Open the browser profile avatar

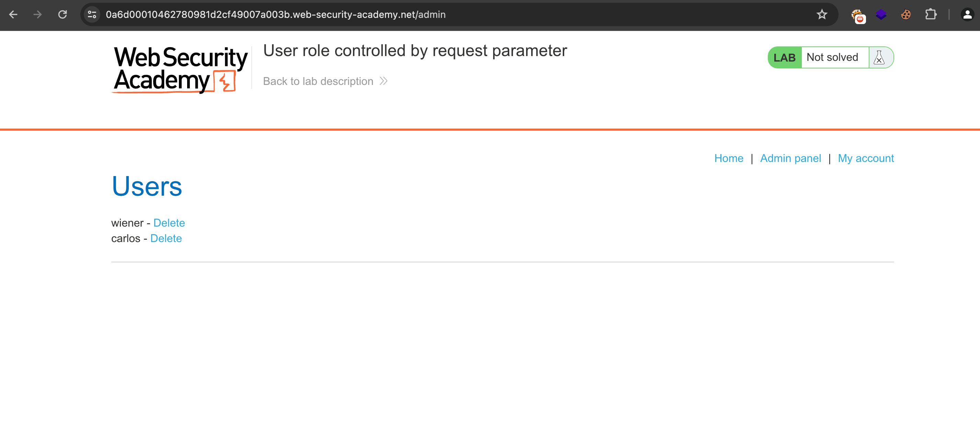click(x=967, y=14)
